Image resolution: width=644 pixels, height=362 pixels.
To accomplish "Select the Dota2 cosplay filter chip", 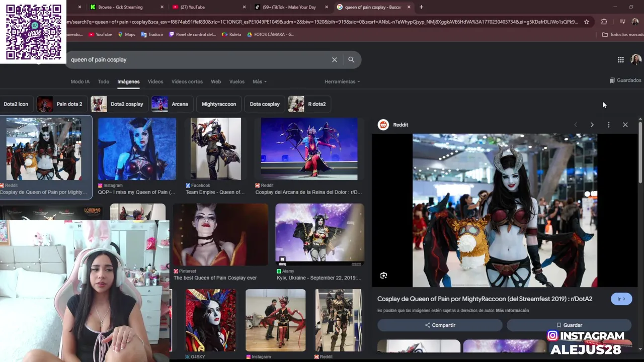I will (120, 104).
